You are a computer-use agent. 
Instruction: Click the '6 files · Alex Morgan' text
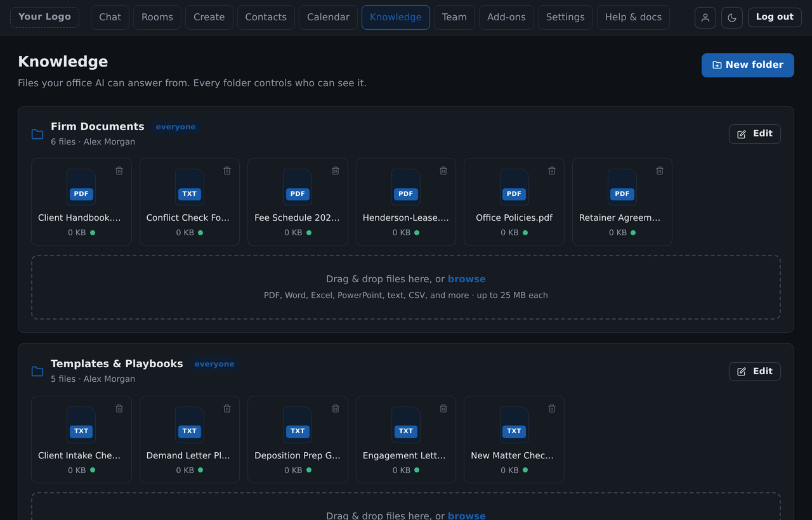pos(93,142)
